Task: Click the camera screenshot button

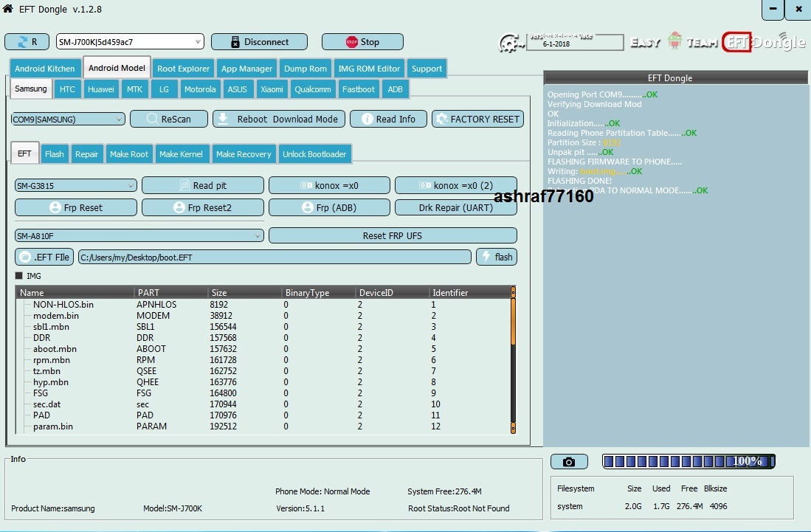Action: pos(569,462)
